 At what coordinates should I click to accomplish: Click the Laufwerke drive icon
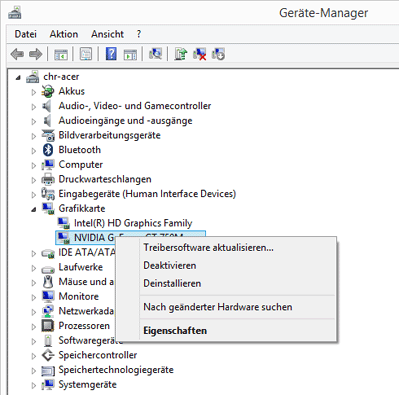point(48,268)
